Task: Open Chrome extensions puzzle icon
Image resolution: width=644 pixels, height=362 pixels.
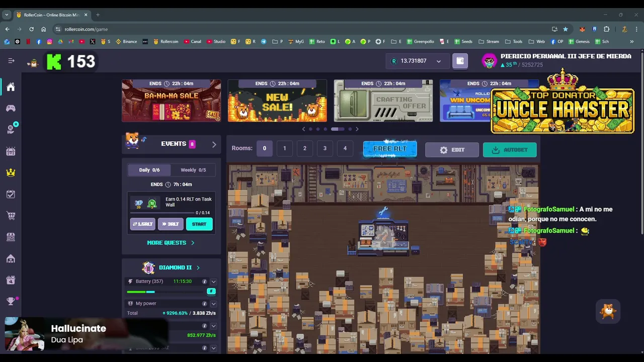Action: [606, 29]
